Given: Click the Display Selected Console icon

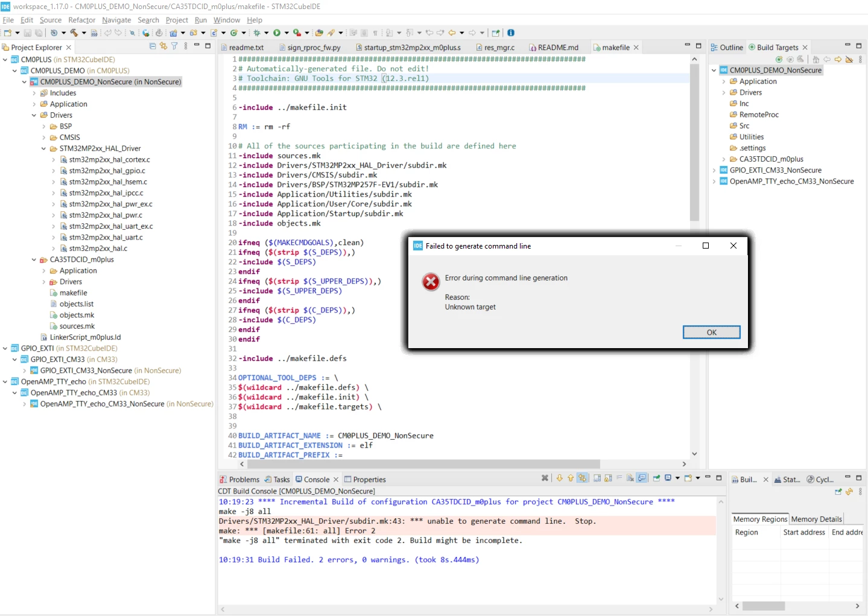Looking at the screenshot, I should pos(668,478).
